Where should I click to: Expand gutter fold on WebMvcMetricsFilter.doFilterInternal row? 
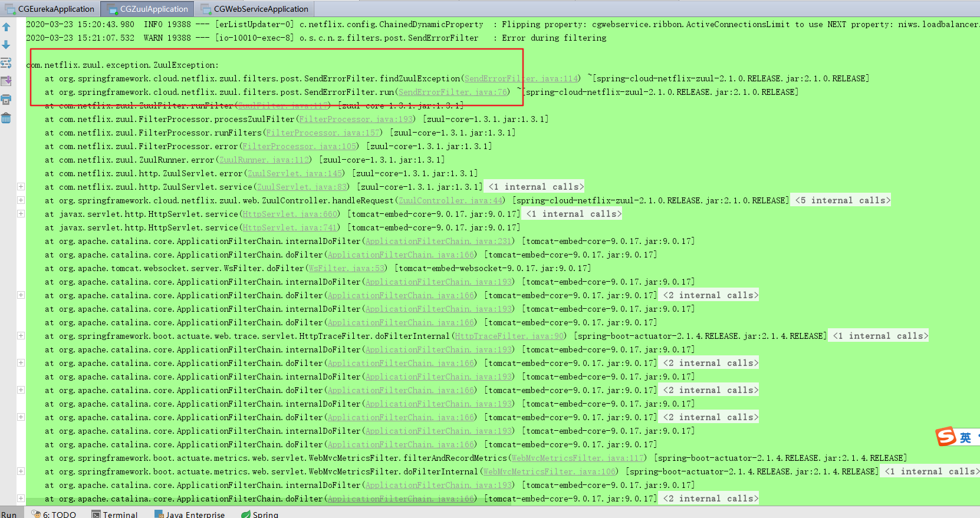(21, 471)
